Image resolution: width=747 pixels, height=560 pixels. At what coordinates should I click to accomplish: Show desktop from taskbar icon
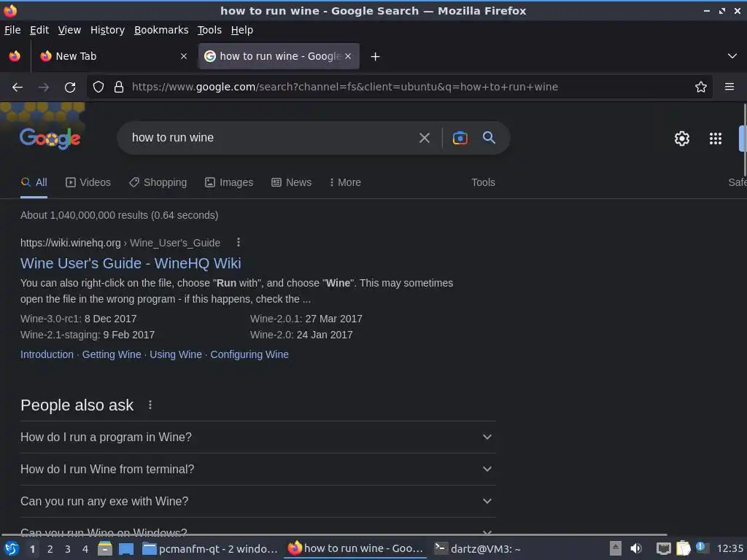click(125, 549)
